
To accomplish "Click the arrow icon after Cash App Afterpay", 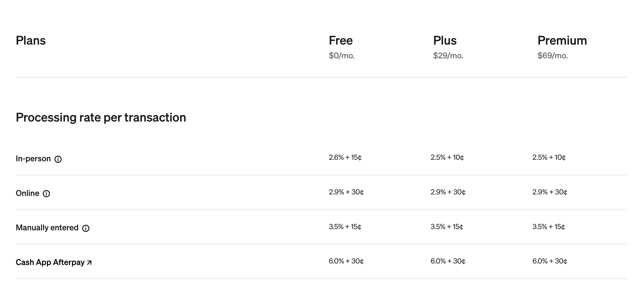I will click(89, 262).
